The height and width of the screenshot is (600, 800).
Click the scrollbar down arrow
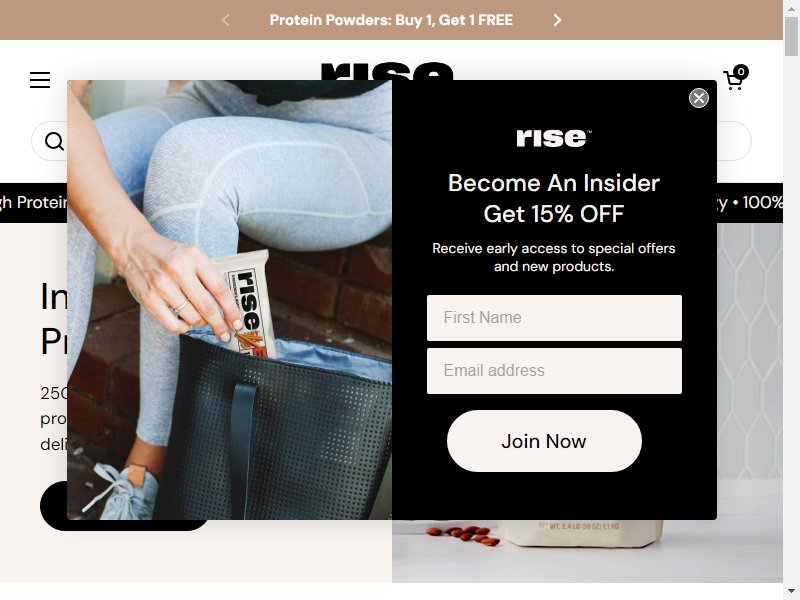pos(791,593)
